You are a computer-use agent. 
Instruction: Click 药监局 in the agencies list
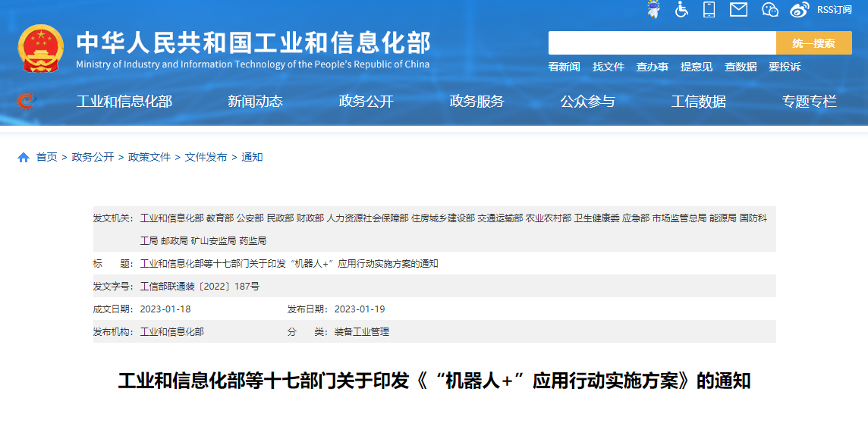(253, 241)
